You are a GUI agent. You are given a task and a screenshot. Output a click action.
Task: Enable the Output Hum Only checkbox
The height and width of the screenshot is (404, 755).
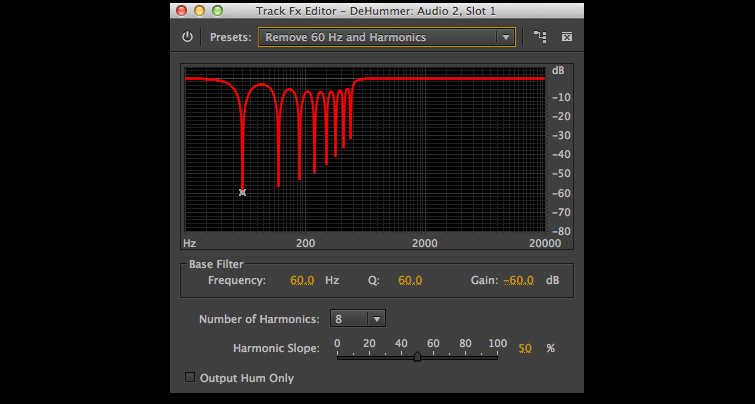click(190, 378)
